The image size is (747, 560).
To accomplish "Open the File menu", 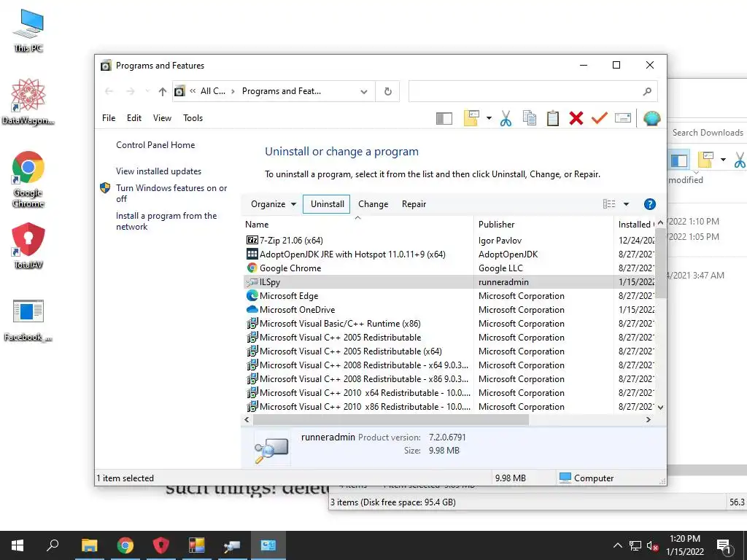I will coord(109,118).
